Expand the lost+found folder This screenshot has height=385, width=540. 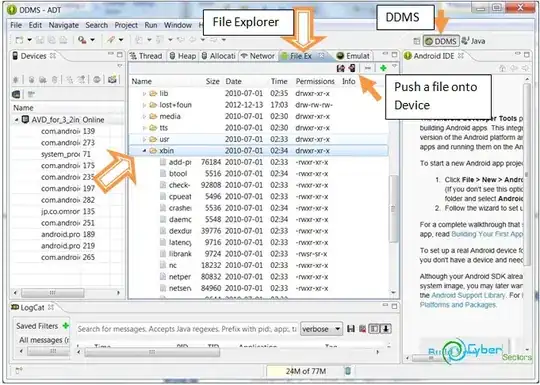click(144, 105)
